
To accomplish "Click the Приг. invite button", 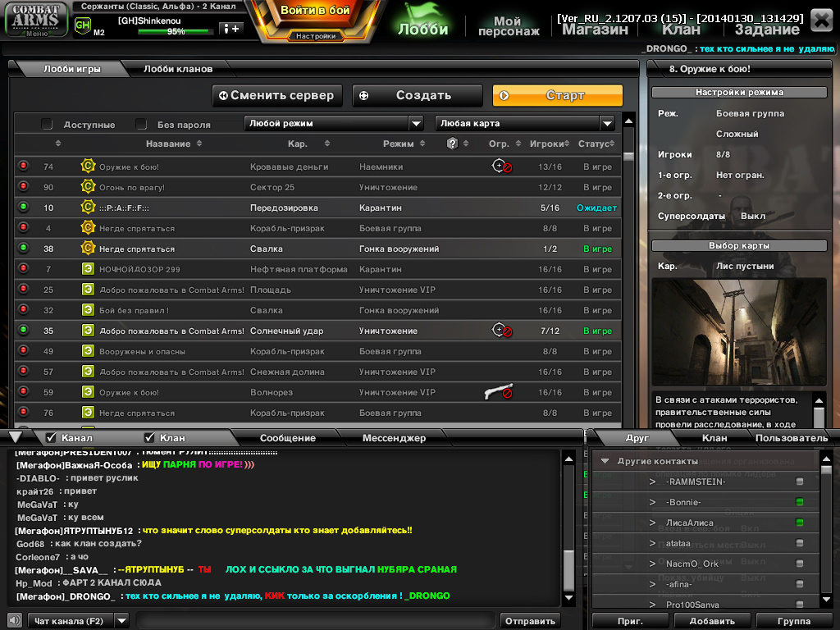I will [630, 621].
